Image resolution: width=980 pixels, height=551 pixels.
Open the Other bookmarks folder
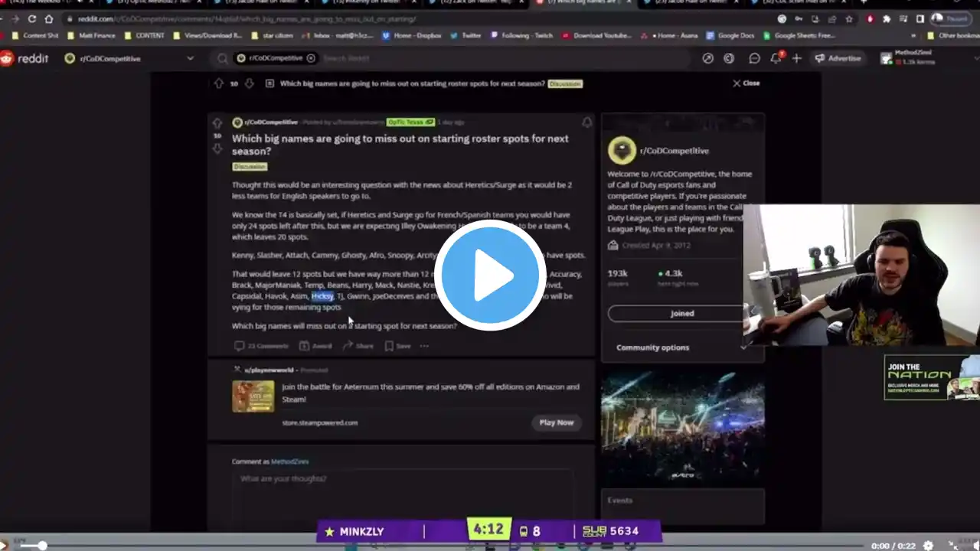point(952,35)
